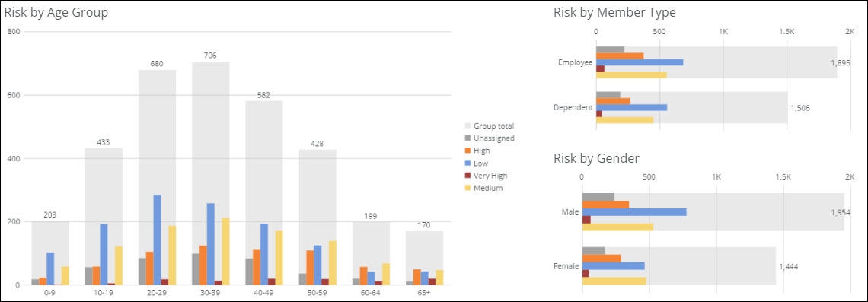
Task: Click the 433 total value label
Action: (x=104, y=142)
